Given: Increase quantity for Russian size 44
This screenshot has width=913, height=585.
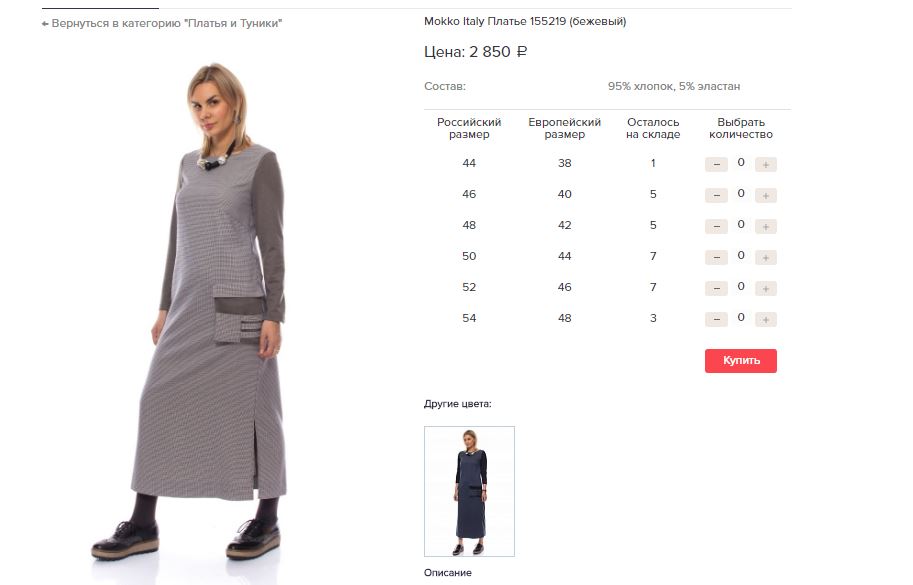Looking at the screenshot, I should click(766, 165).
